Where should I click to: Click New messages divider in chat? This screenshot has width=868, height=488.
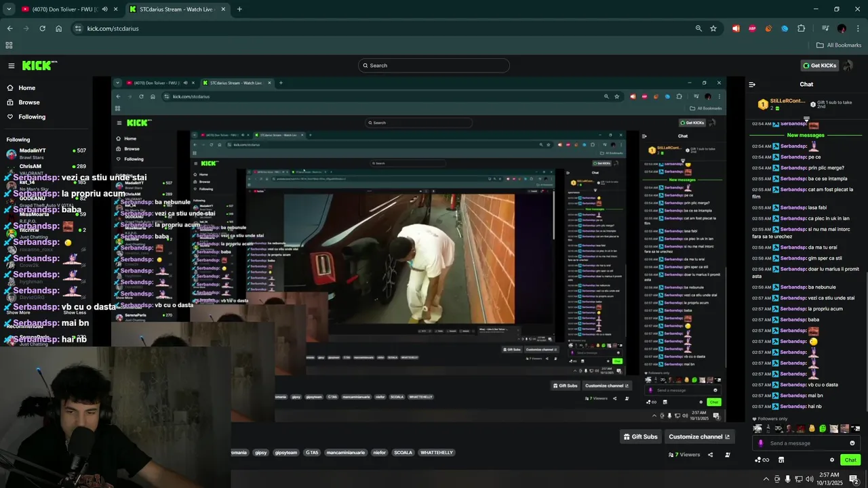tap(806, 135)
